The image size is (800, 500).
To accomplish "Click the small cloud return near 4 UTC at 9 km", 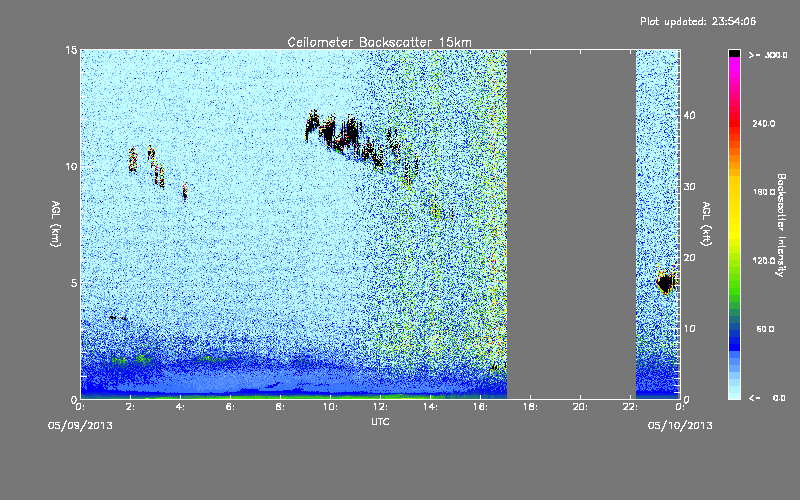I will click(x=185, y=192).
